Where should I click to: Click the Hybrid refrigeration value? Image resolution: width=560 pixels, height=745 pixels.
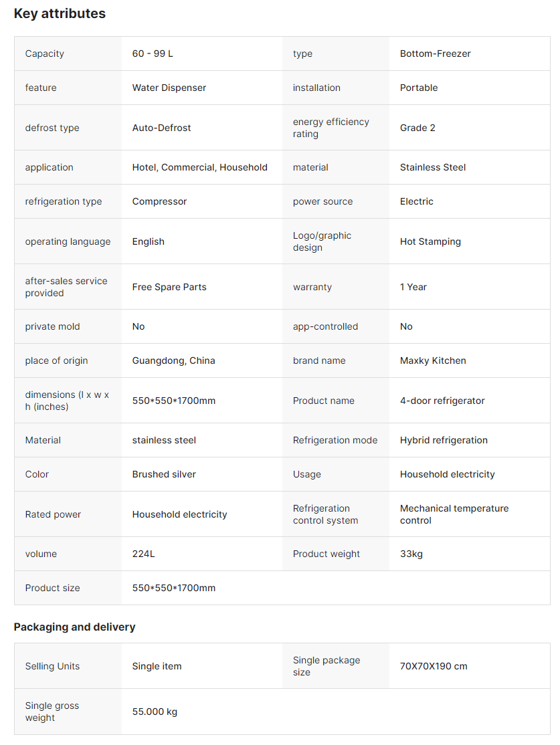click(x=444, y=440)
